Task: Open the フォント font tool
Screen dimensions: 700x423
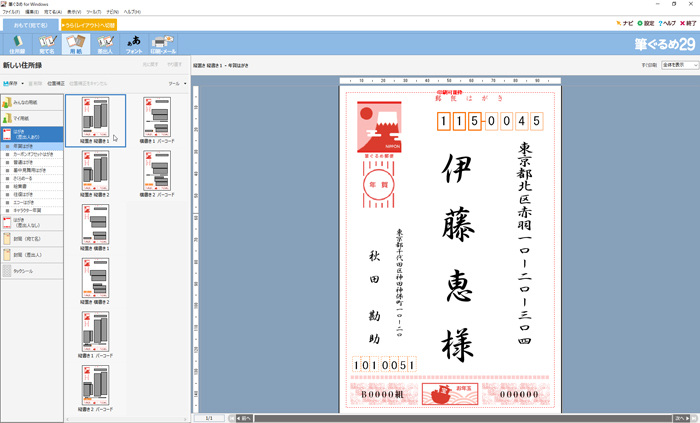Action: pyautogui.click(x=134, y=43)
